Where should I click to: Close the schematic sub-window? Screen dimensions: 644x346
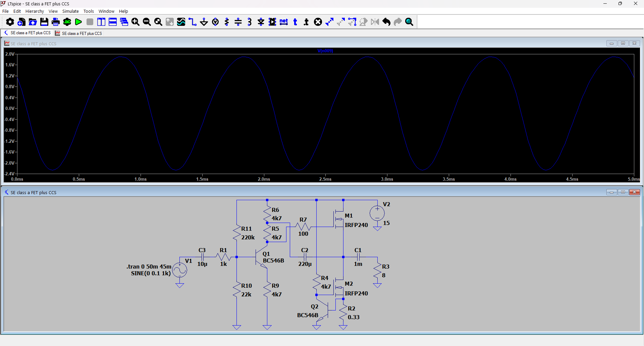[634, 192]
